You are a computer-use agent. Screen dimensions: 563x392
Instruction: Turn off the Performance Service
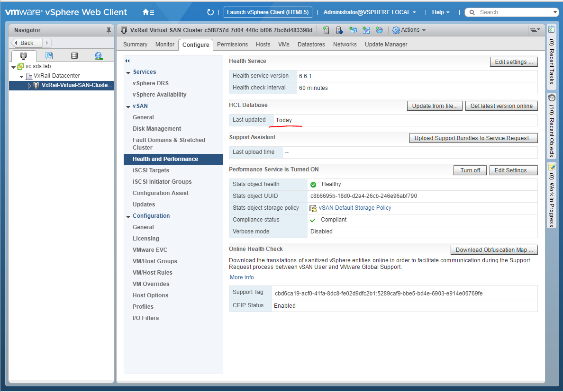[x=470, y=170]
